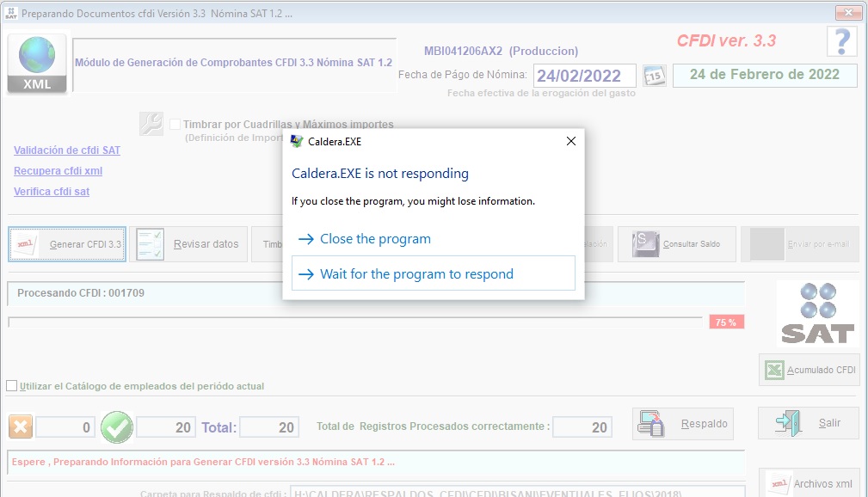Open the calendar picker next to payroll date
Image resolution: width=868 pixels, height=497 pixels.
(655, 76)
